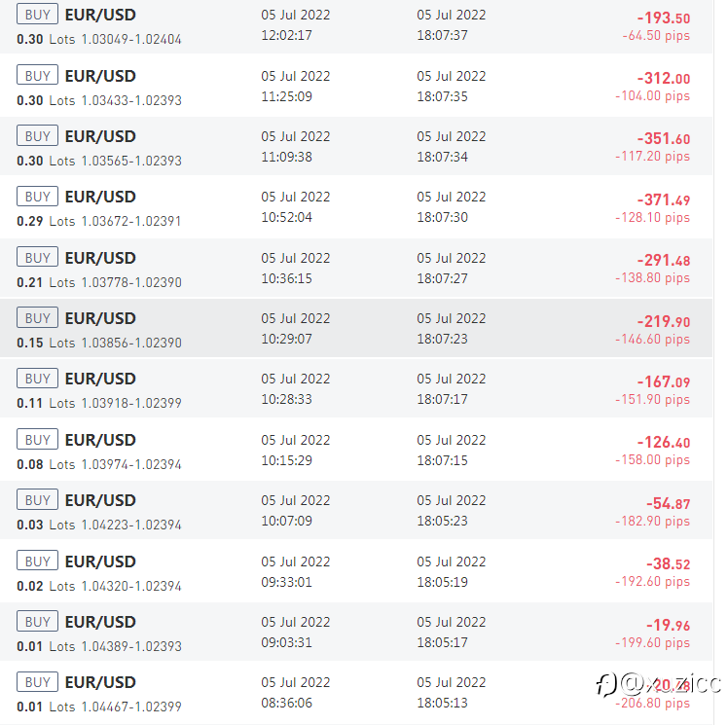Click the BUY badge of the 08:36:06 trade
Viewport: 728px width, 725px height.
[37, 682]
